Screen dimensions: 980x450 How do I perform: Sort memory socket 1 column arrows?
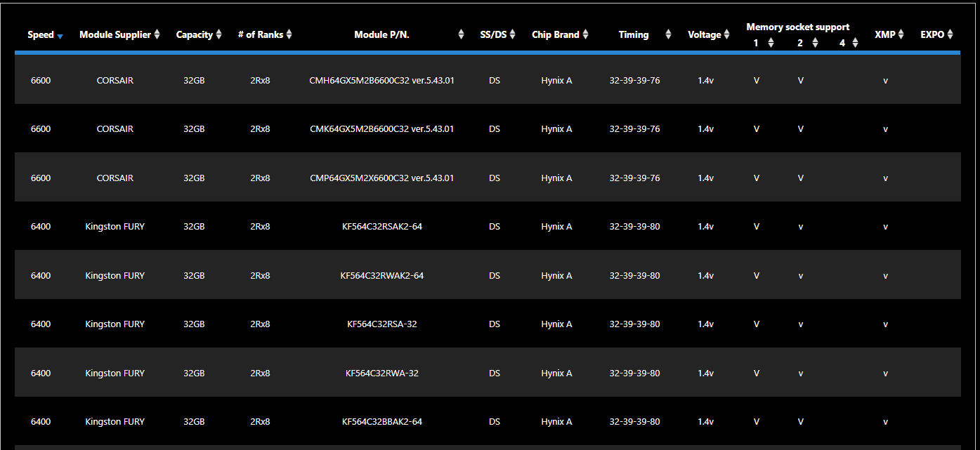click(771, 42)
